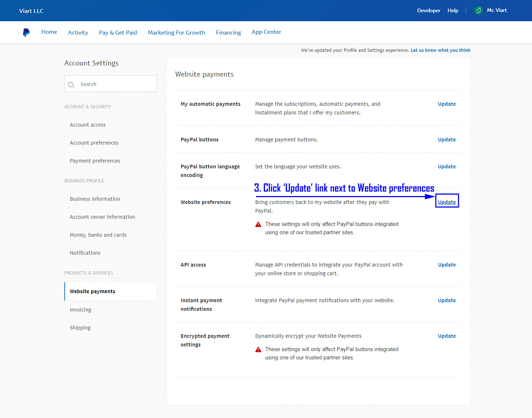This screenshot has width=532, height=418.
Task: Select Notifications in sidebar
Action: [x=85, y=253]
